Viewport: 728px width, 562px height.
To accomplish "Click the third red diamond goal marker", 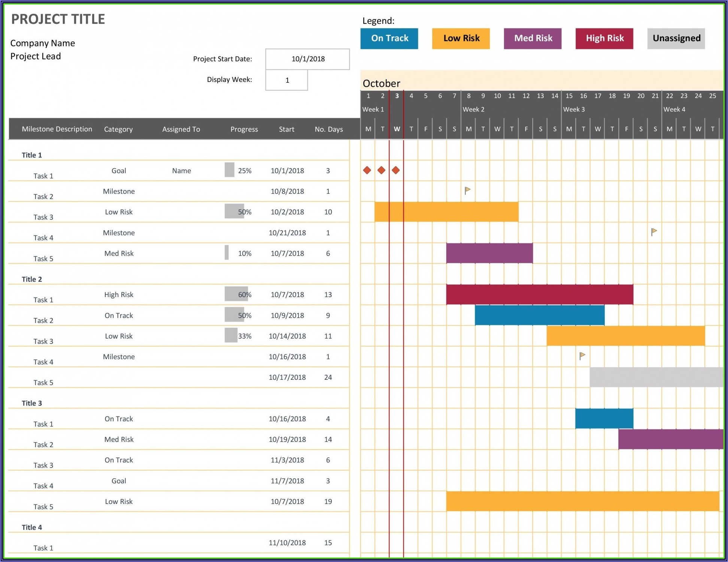I will [x=396, y=171].
